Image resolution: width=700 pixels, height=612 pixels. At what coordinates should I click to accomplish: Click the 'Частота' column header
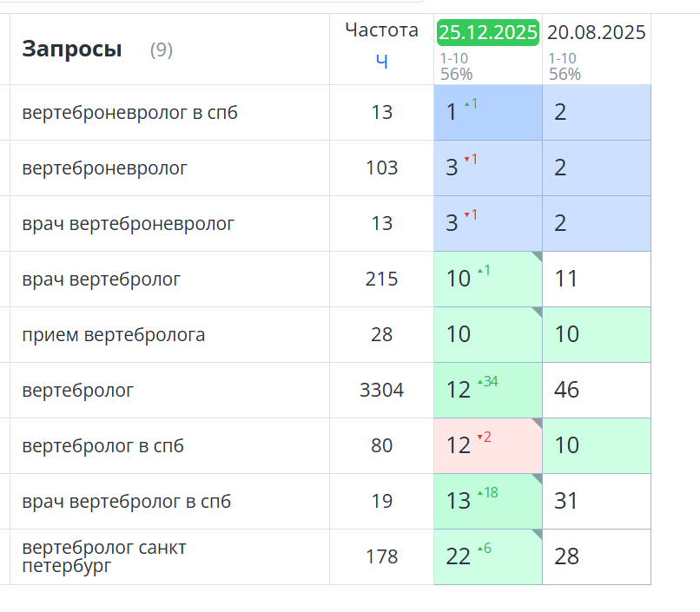[x=381, y=30]
